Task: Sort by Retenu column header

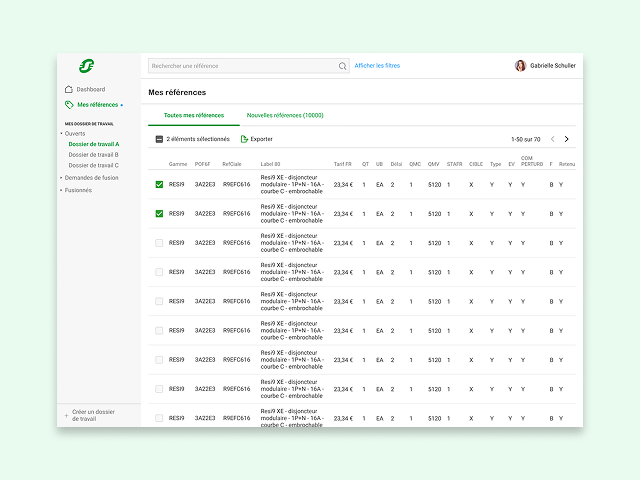Action: [x=567, y=164]
